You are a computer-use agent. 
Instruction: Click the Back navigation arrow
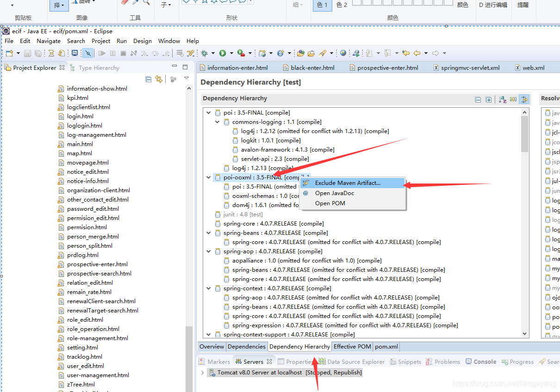click(x=417, y=53)
